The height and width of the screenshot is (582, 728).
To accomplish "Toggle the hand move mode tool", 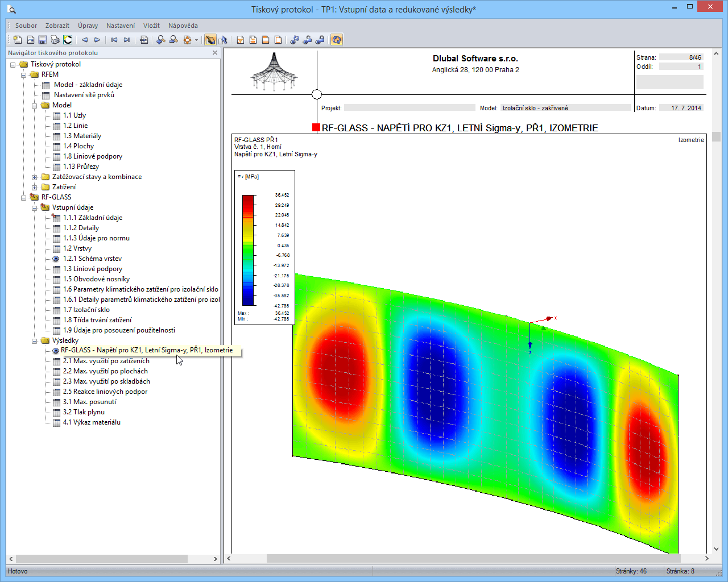I will pyautogui.click(x=210, y=40).
